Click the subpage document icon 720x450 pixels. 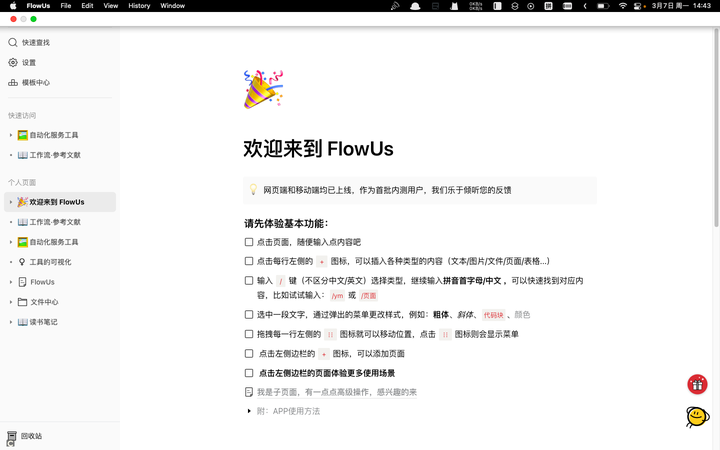pos(248,392)
